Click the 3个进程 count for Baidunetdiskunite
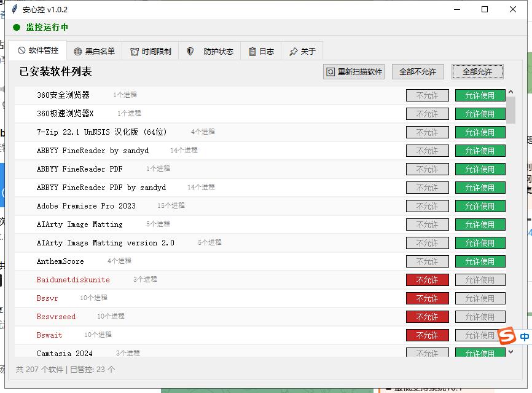Screen dimensions: 532x393 (145, 279)
